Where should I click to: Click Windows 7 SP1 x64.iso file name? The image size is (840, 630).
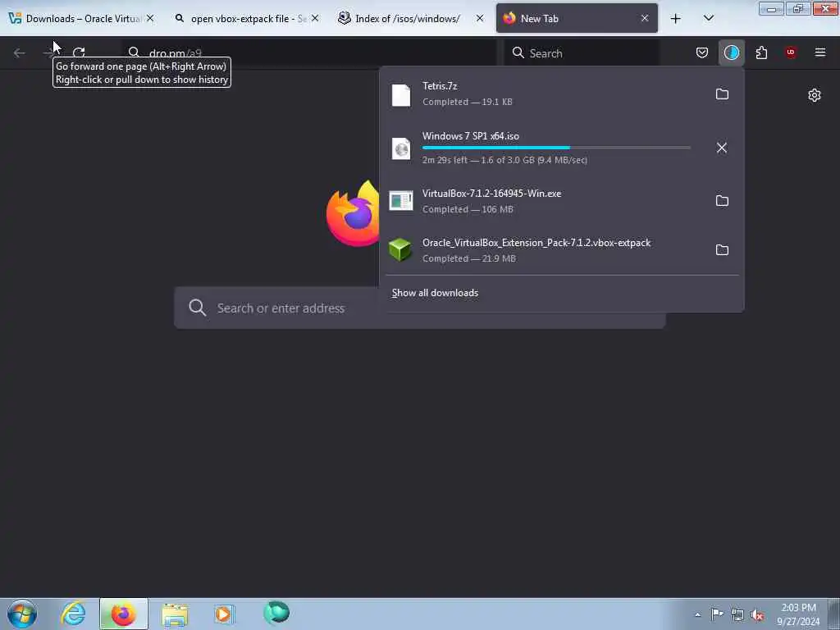[470, 136]
